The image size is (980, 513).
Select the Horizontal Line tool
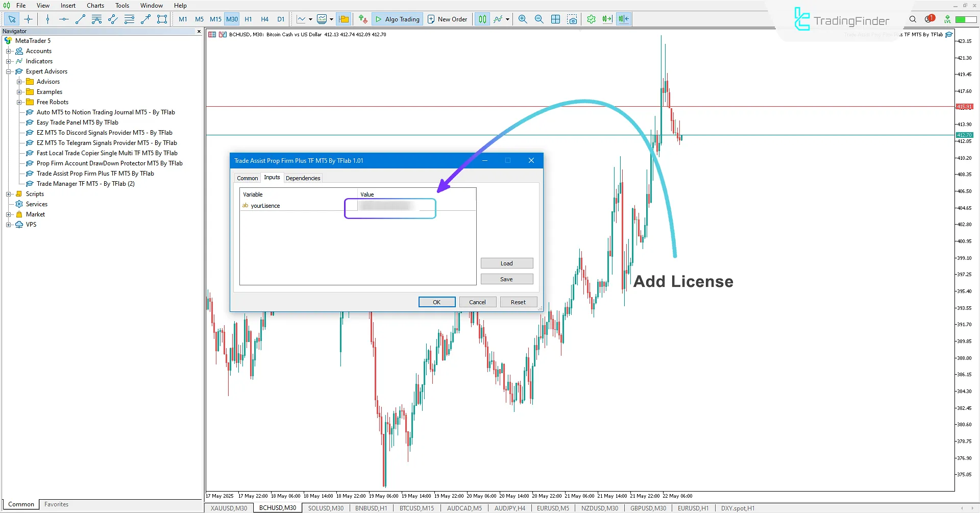pyautogui.click(x=63, y=19)
